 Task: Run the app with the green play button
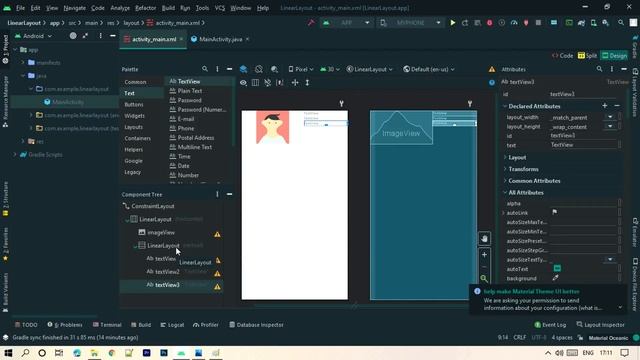coord(452,23)
